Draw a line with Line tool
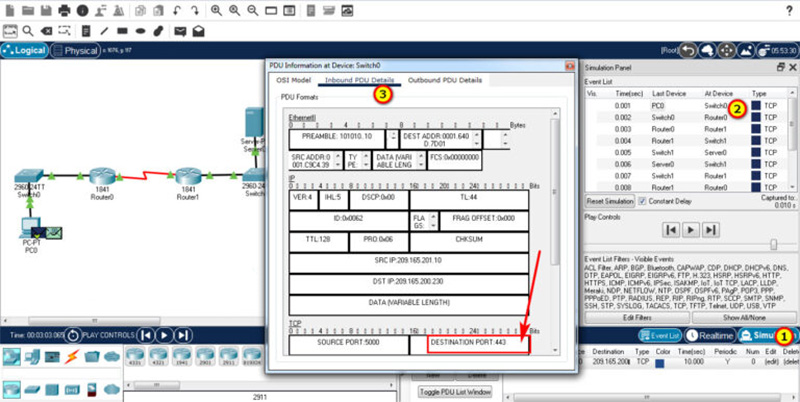This screenshot has width=800, height=402. [104, 32]
